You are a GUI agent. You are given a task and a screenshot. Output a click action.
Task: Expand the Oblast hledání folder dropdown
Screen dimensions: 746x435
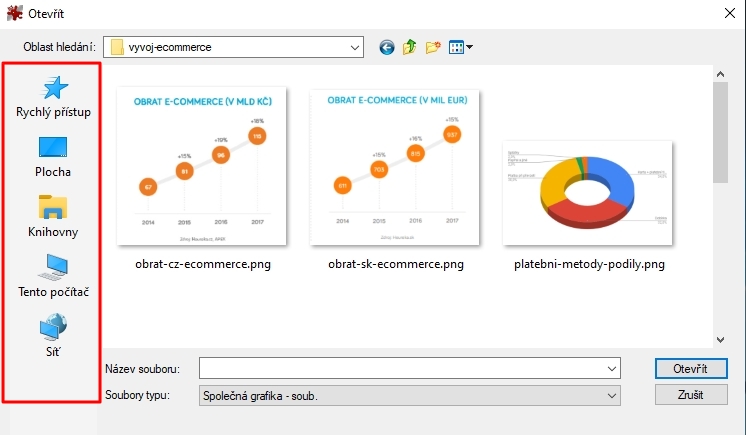(x=354, y=48)
